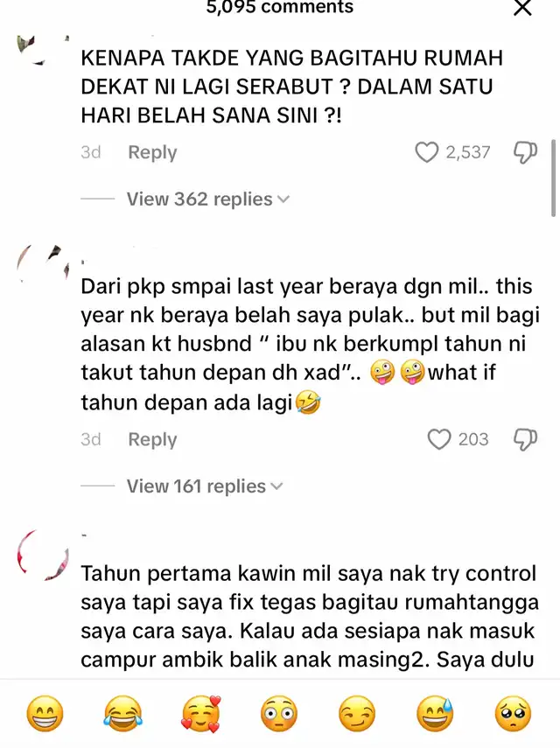Dislike the 'Dari pkp' comment

tap(525, 439)
